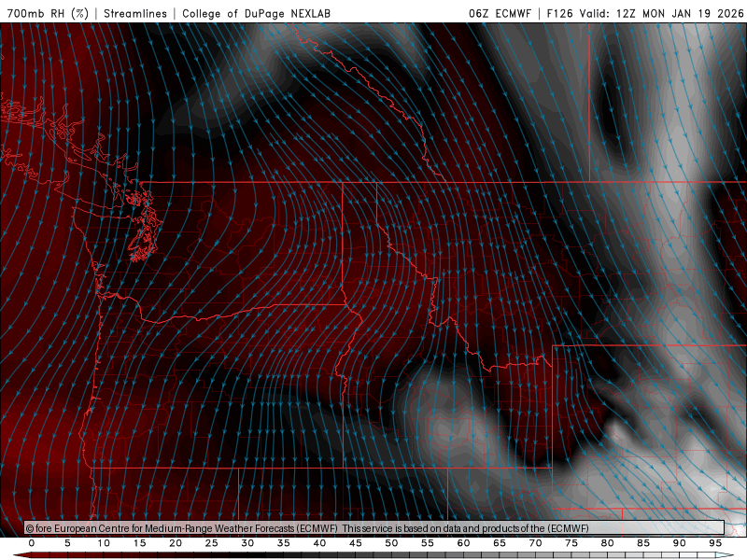Viewport: 747px width, 560px height.
Task: Click the 65 value on the RH scale
Action: [500, 543]
